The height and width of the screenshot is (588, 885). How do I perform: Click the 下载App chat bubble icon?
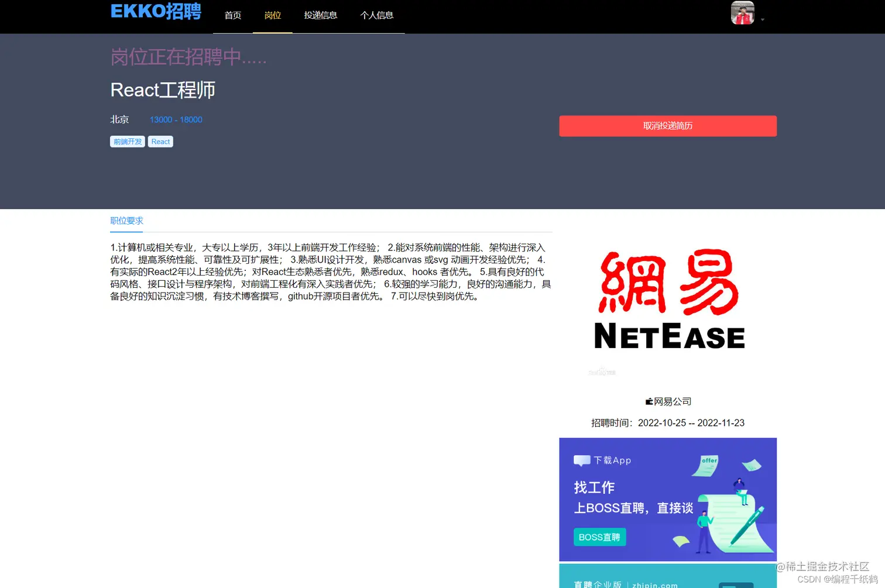(x=582, y=460)
